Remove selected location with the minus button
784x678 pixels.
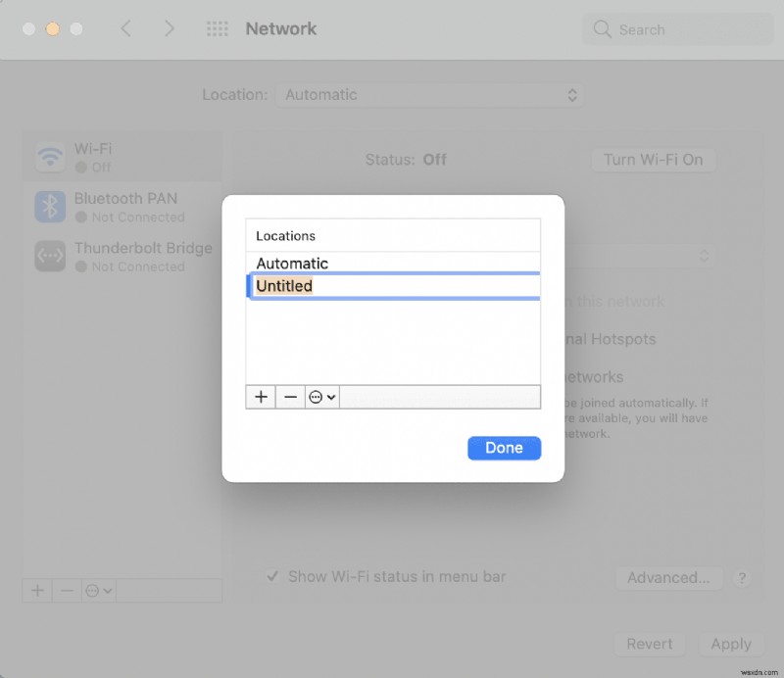click(290, 397)
